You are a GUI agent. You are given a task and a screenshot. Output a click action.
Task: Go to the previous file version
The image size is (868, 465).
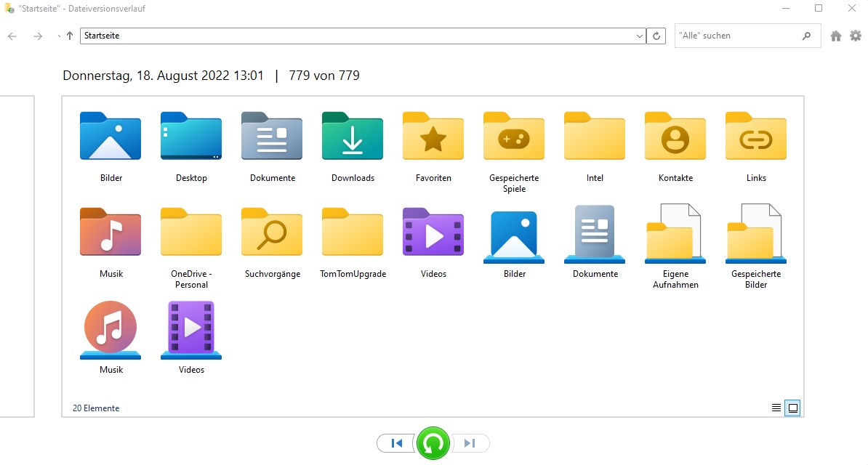coord(396,443)
